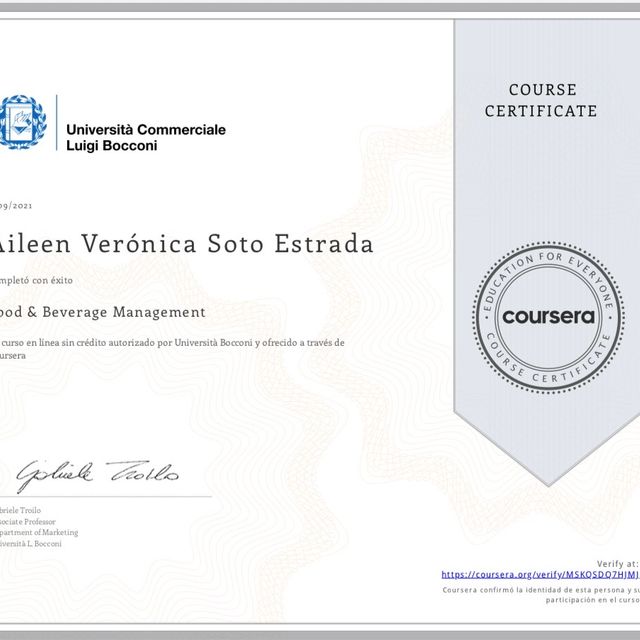Click the Gabriele Troilo handwritten signature

tap(97, 476)
